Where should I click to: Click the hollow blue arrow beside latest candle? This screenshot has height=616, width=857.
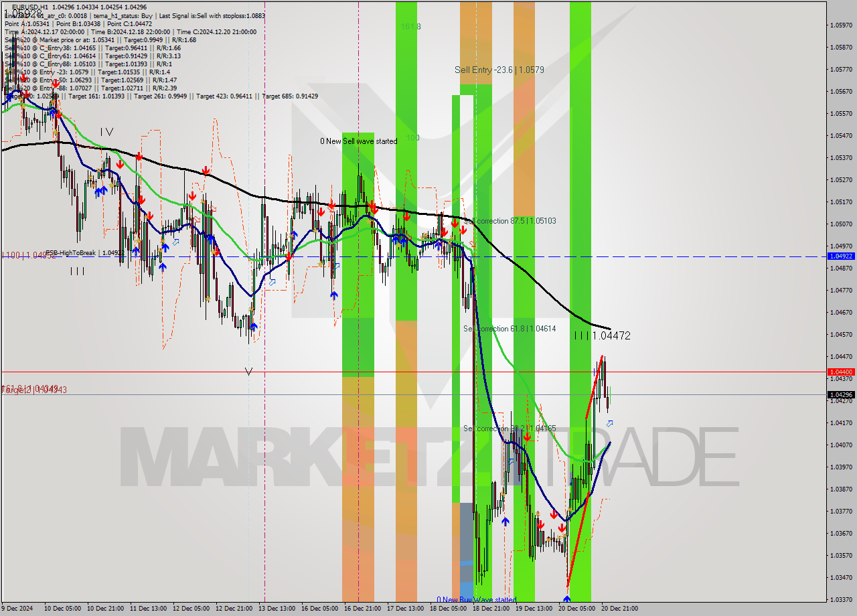[609, 423]
